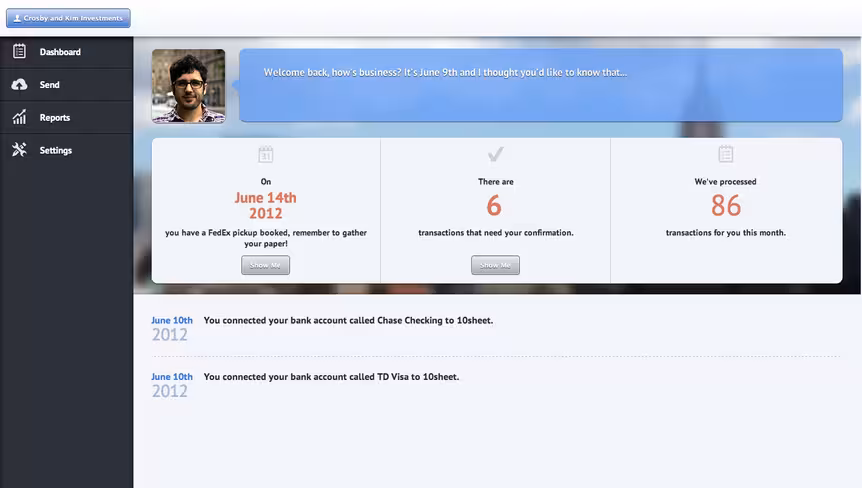Click the Dashboard clipboard icon

coord(19,52)
